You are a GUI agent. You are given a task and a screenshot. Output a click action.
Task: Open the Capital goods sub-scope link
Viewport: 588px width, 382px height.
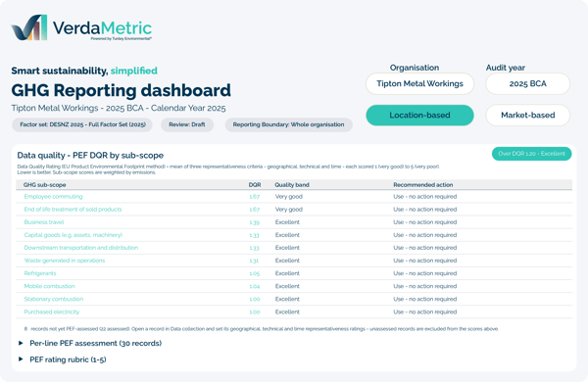[73, 235]
